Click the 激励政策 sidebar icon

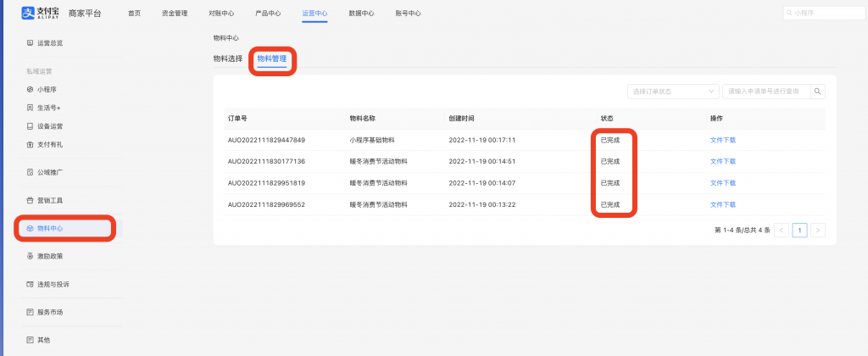tap(30, 256)
